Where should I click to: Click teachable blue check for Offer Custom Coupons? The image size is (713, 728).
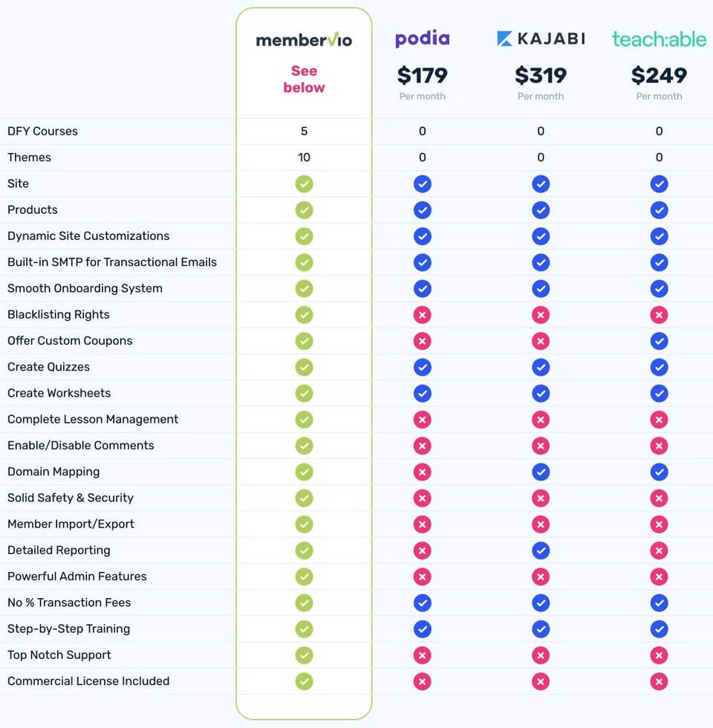(660, 341)
